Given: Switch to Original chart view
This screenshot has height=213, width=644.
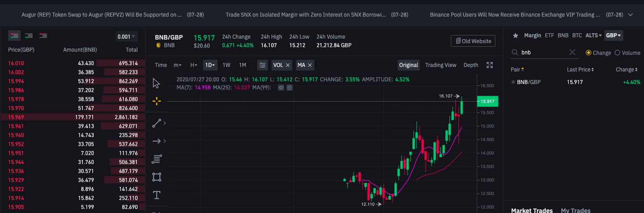Looking at the screenshot, I should (x=409, y=65).
